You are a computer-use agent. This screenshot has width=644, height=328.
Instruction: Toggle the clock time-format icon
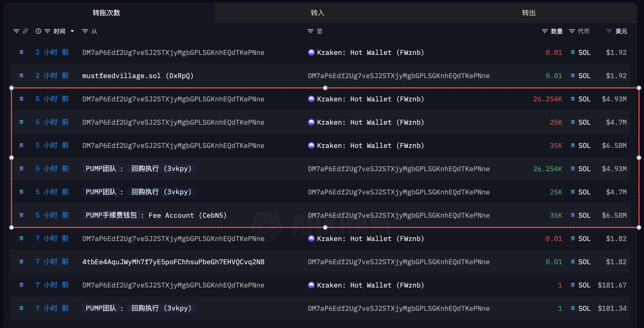pyautogui.click(x=38, y=31)
